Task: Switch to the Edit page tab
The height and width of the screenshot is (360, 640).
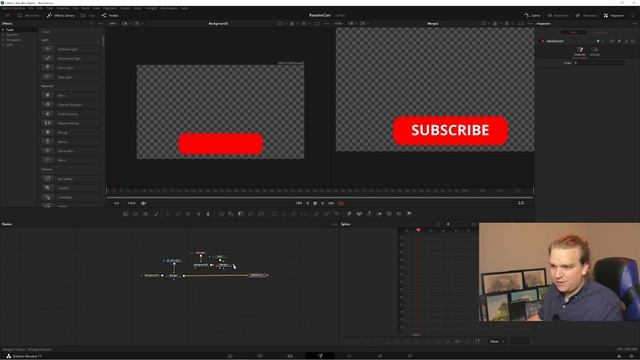Action: (290, 356)
